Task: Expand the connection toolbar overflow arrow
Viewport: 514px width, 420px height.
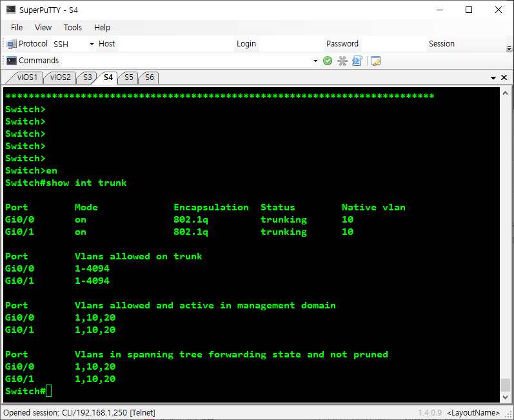Action: coord(509,48)
